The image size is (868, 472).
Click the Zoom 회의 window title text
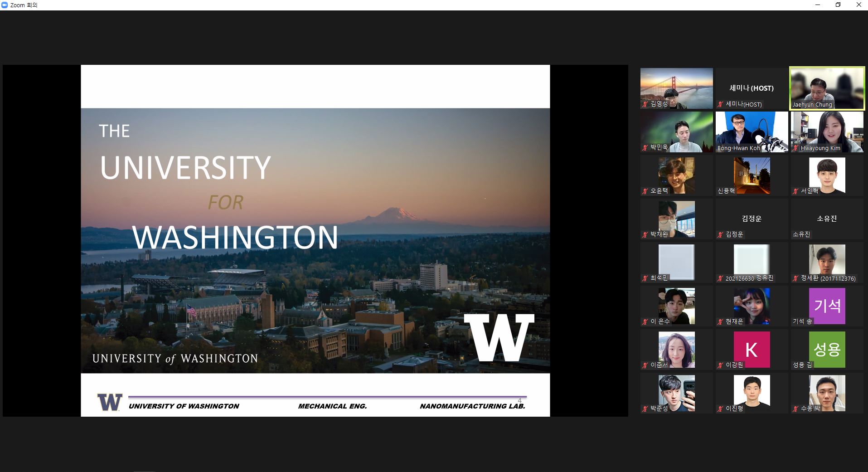(24, 5)
